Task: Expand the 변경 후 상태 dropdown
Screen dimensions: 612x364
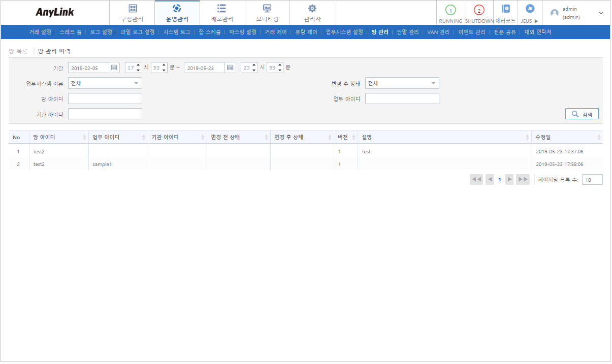Action: click(x=433, y=83)
